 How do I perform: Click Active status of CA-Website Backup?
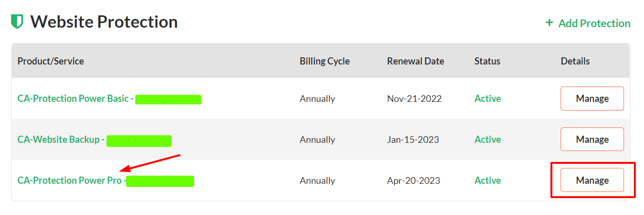[x=487, y=139]
